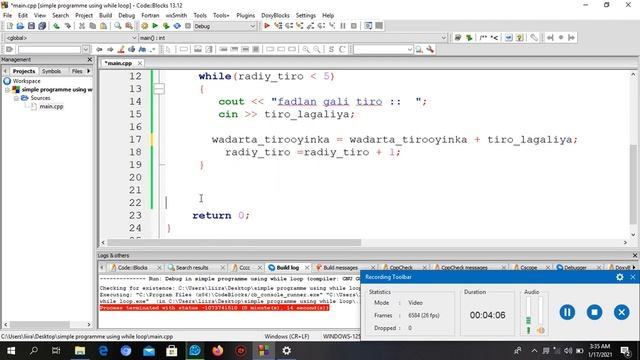Open main() : int function dropdown
This screenshot has height=360, width=640.
pos(293,38)
